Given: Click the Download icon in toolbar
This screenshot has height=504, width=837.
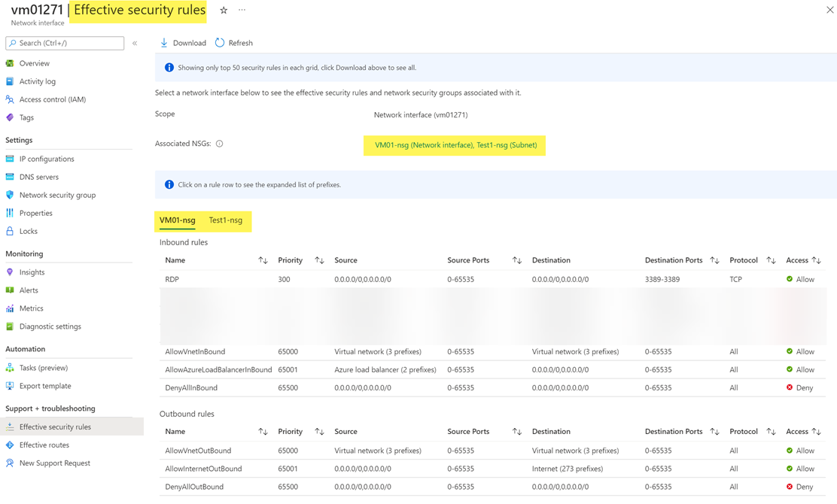Looking at the screenshot, I should 164,43.
